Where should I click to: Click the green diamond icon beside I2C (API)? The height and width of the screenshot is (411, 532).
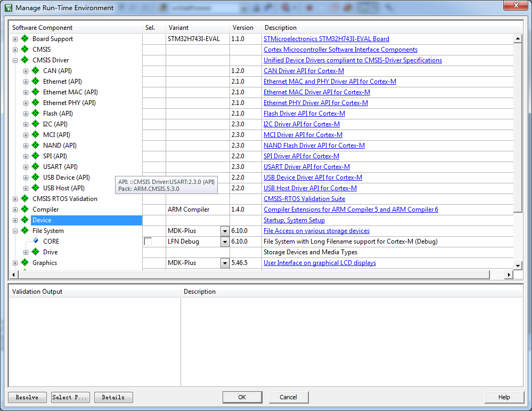pos(36,124)
